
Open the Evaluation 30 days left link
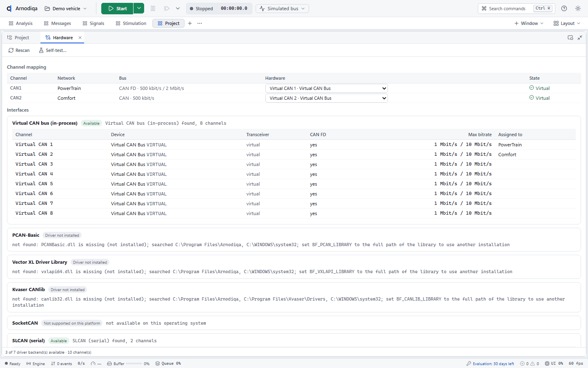(490, 364)
